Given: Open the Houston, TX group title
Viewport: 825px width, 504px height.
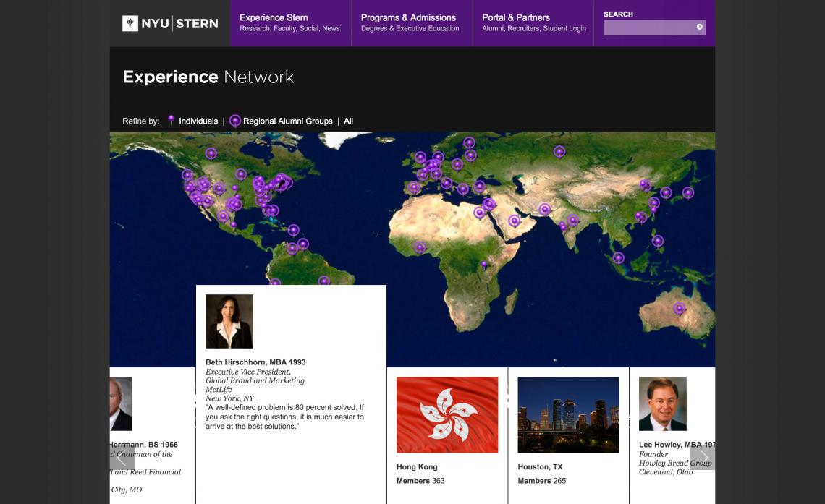Looking at the screenshot, I should [541, 466].
